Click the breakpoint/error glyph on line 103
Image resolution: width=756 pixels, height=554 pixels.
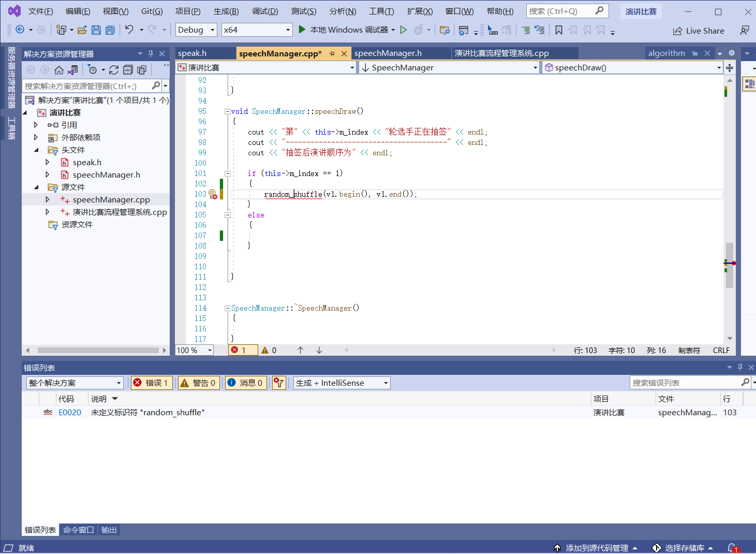click(213, 194)
